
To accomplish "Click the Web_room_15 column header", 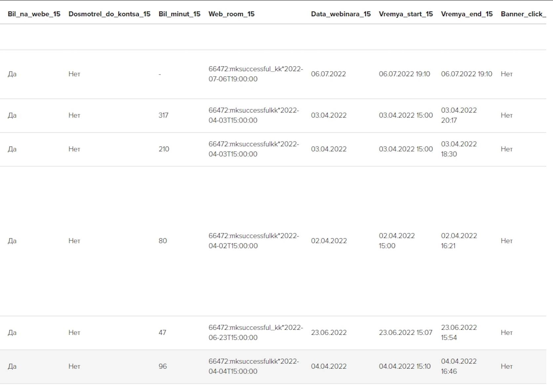I will click(231, 14).
